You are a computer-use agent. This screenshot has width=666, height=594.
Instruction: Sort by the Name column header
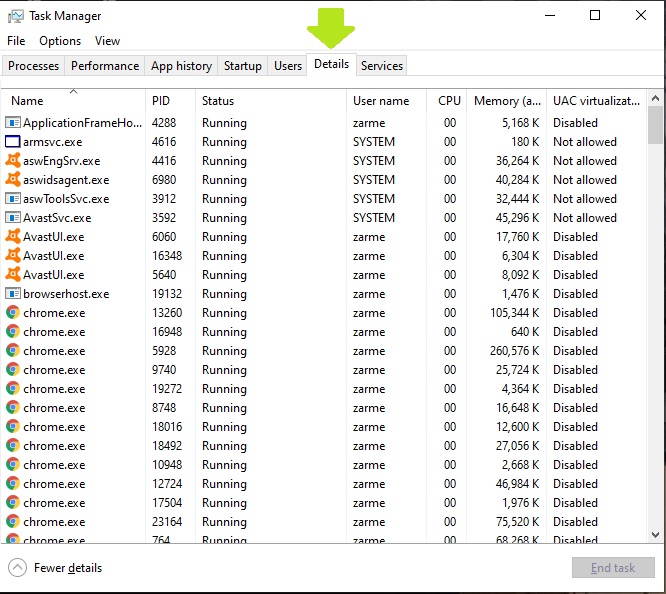point(73,101)
